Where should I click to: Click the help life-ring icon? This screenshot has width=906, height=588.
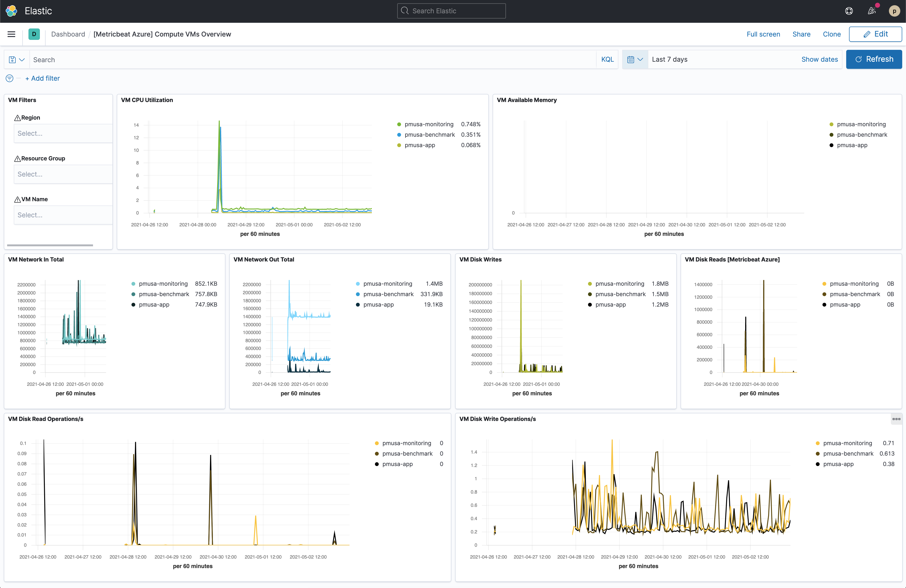point(849,11)
